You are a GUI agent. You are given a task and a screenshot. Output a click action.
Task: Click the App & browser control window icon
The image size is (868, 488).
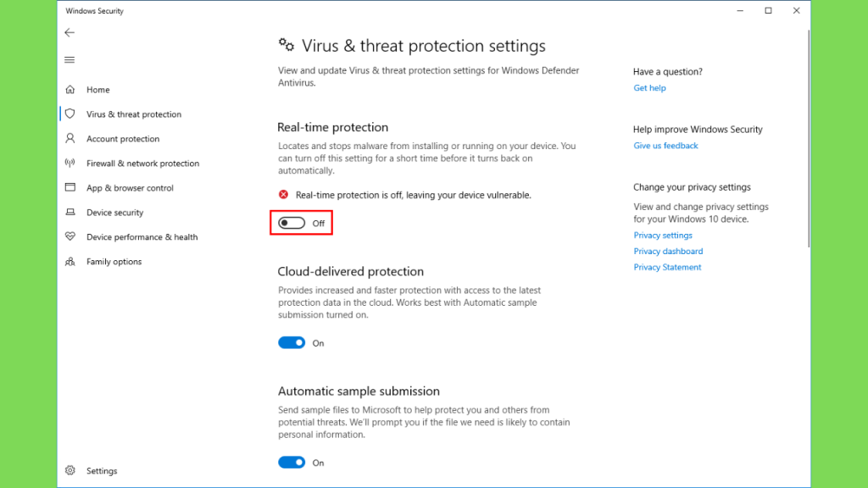click(70, 187)
